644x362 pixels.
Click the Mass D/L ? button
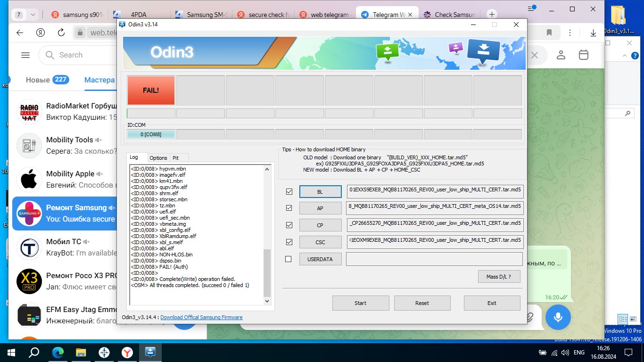point(499,277)
